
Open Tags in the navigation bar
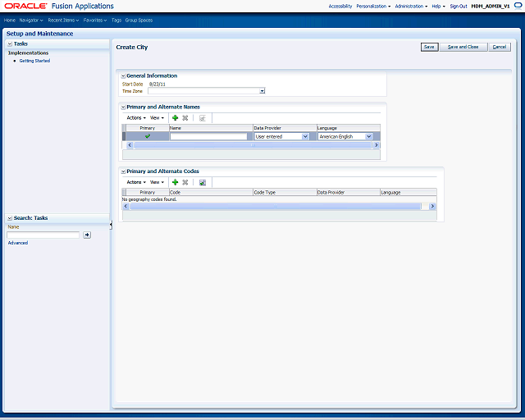pyautogui.click(x=116, y=20)
